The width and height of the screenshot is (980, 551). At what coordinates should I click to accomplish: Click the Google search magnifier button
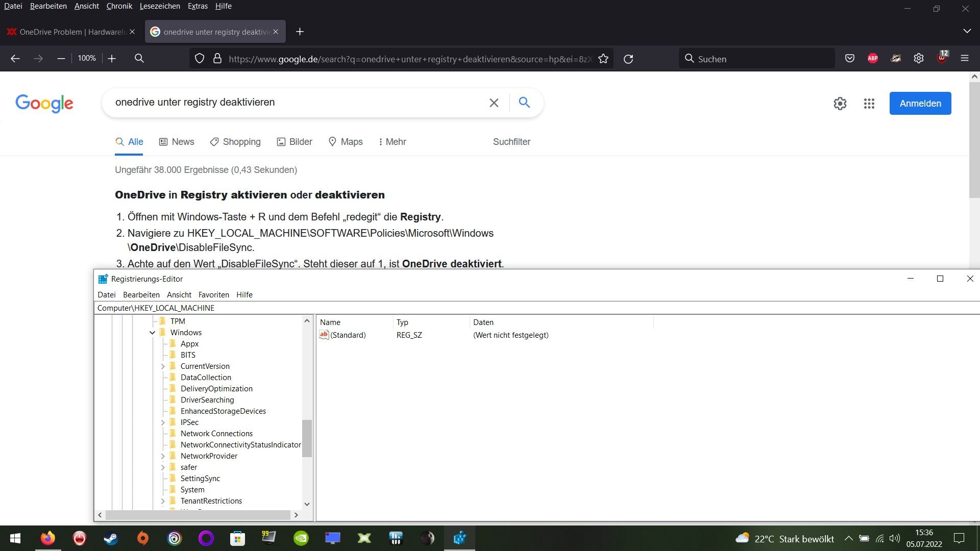524,103
